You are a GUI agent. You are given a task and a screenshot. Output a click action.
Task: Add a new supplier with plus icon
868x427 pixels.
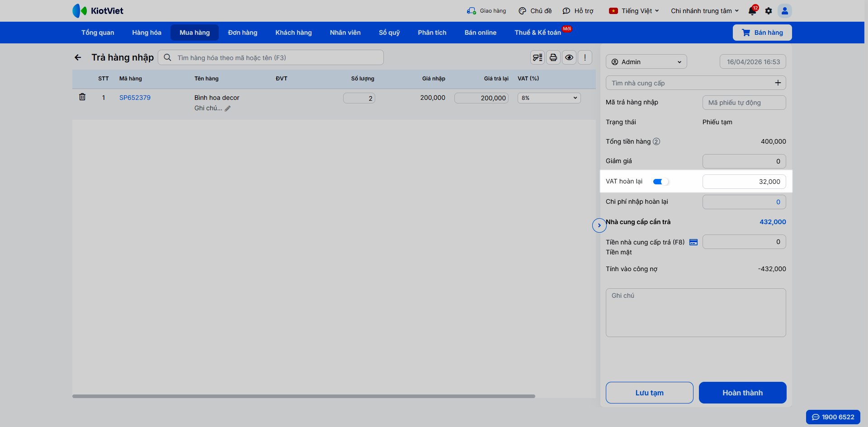click(778, 83)
